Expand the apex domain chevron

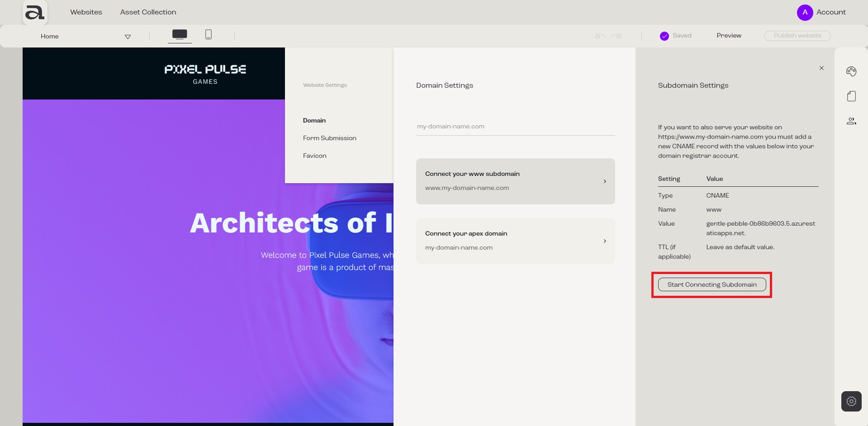pyautogui.click(x=605, y=241)
